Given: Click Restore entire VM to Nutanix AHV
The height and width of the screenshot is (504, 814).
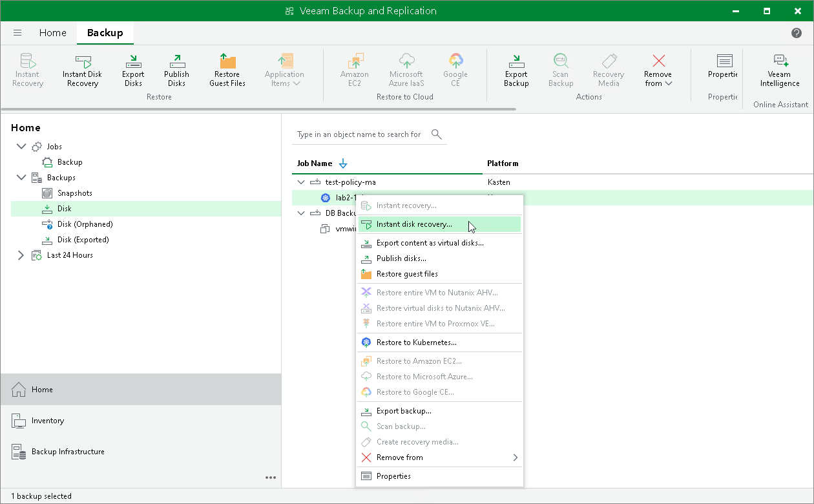Looking at the screenshot, I should pyautogui.click(x=439, y=293).
